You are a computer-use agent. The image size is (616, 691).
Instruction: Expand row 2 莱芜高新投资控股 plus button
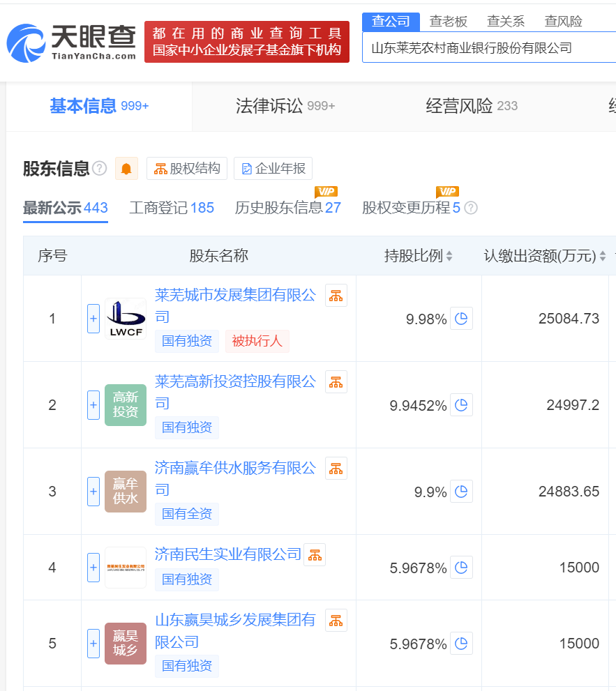click(x=93, y=405)
